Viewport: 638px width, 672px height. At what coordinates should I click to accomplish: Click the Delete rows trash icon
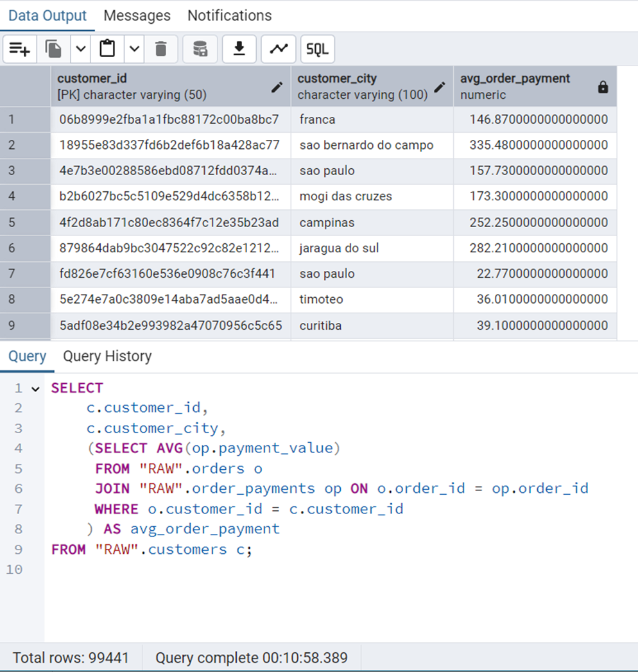[161, 49]
